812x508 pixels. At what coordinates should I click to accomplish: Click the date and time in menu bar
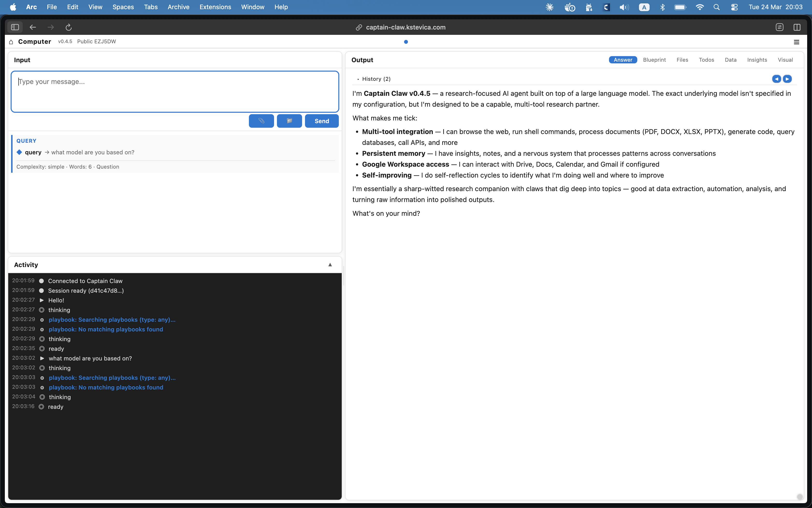[776, 7]
